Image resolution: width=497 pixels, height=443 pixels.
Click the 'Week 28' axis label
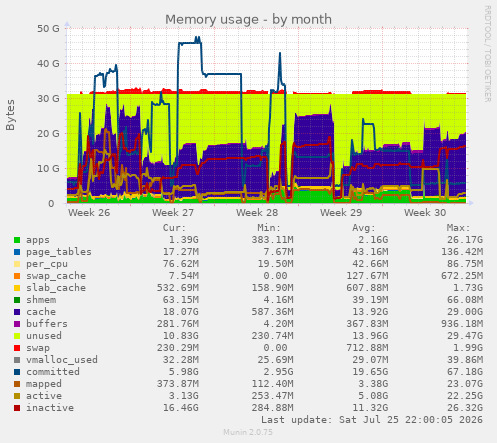tap(257, 213)
